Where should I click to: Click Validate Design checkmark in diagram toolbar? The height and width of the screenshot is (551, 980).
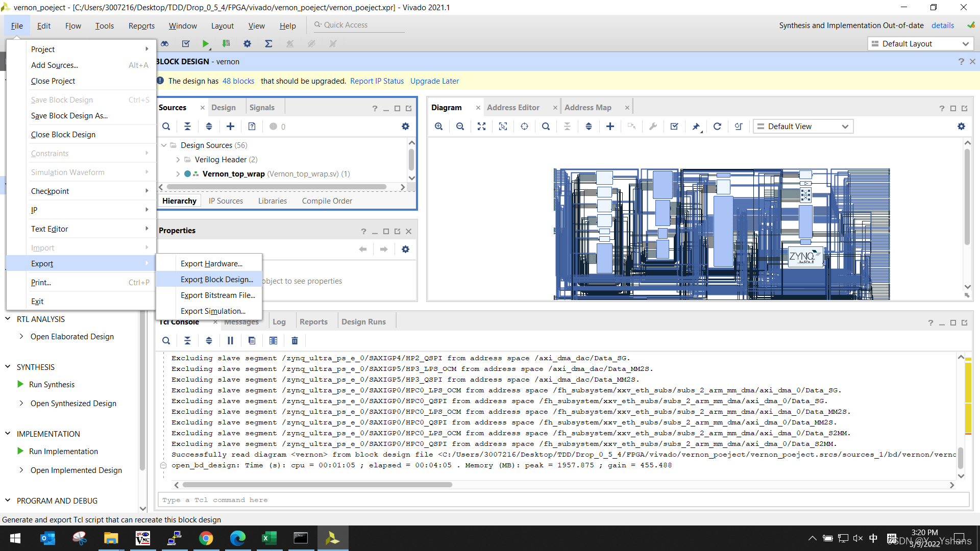(x=674, y=127)
